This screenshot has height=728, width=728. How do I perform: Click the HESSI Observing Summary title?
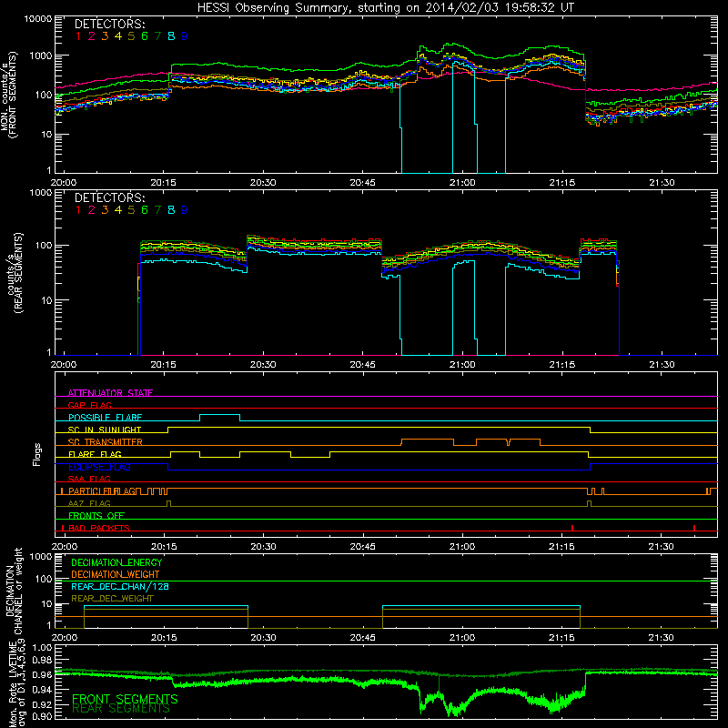tap(386, 8)
